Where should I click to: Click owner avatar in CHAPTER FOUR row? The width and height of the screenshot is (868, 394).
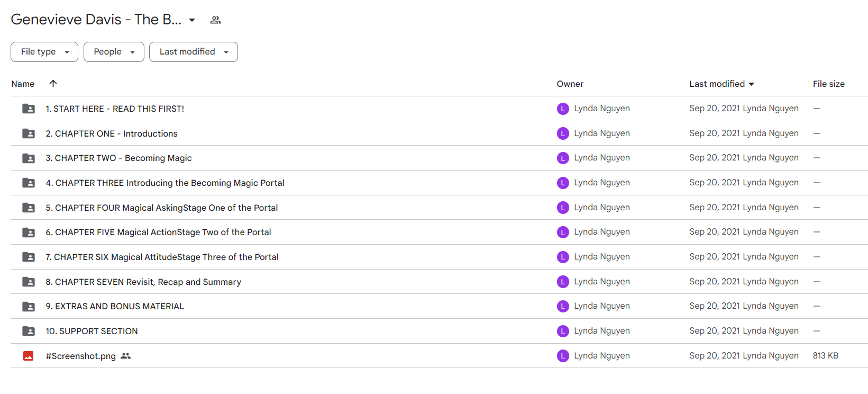tap(563, 208)
